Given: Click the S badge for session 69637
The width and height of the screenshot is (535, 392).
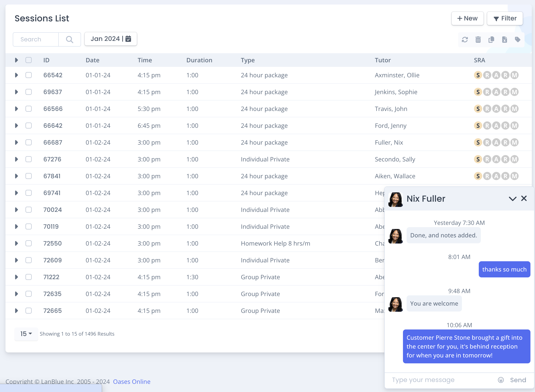Looking at the screenshot, I should pyautogui.click(x=478, y=92).
